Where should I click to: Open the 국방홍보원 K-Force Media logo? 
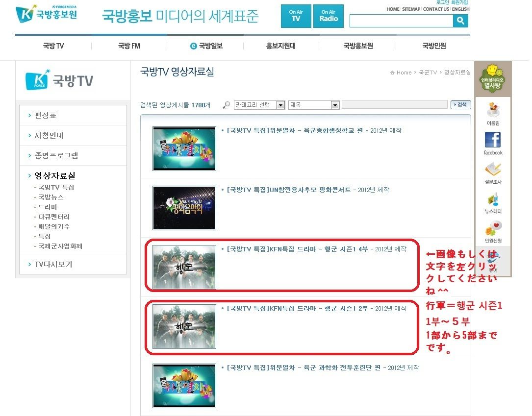47,14
